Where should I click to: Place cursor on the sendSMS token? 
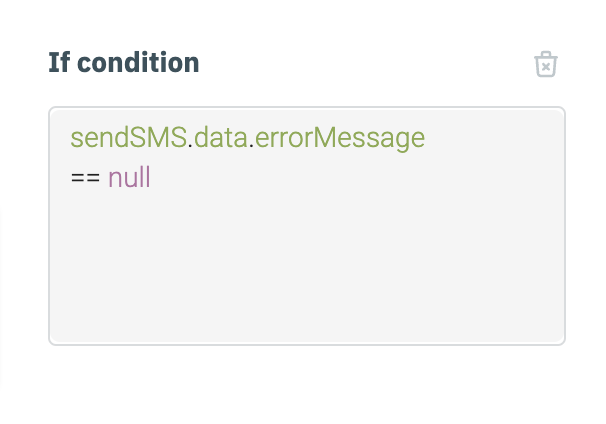tap(129, 138)
